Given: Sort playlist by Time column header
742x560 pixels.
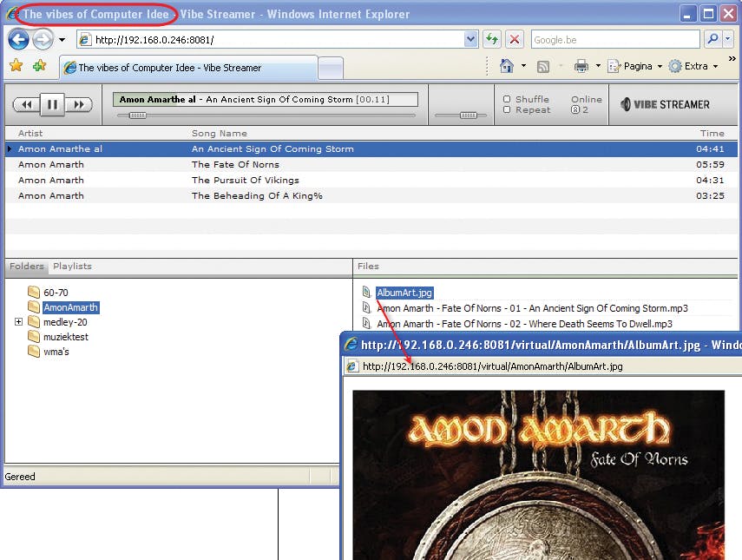Looking at the screenshot, I should coord(712,134).
